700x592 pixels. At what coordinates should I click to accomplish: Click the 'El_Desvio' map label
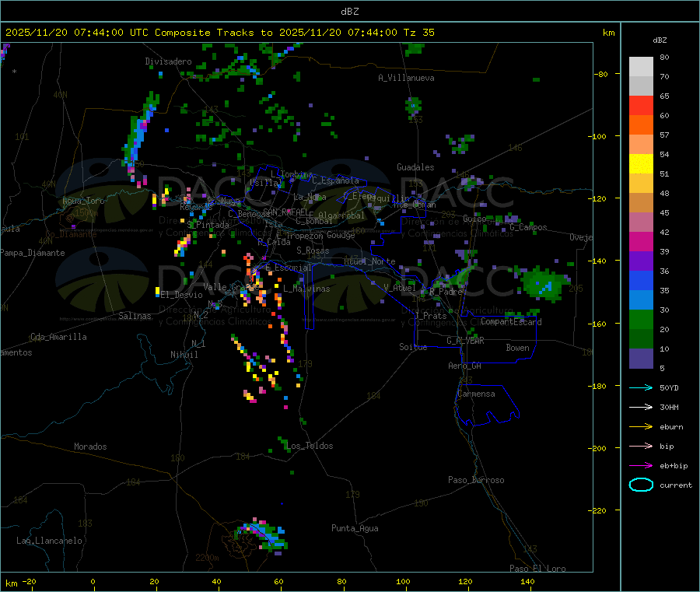tap(182, 295)
